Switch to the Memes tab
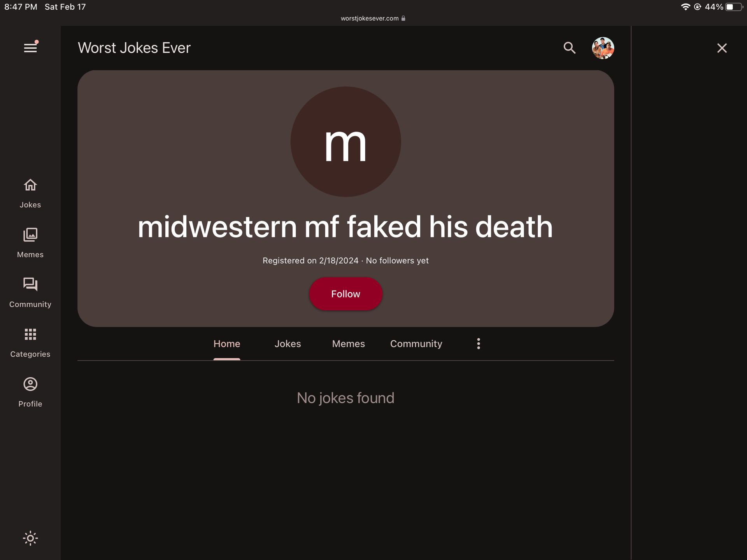Image resolution: width=747 pixels, height=560 pixels. pos(348,344)
